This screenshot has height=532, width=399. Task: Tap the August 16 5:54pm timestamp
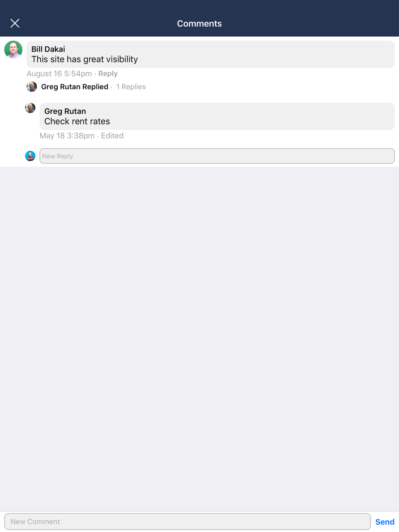pos(59,73)
